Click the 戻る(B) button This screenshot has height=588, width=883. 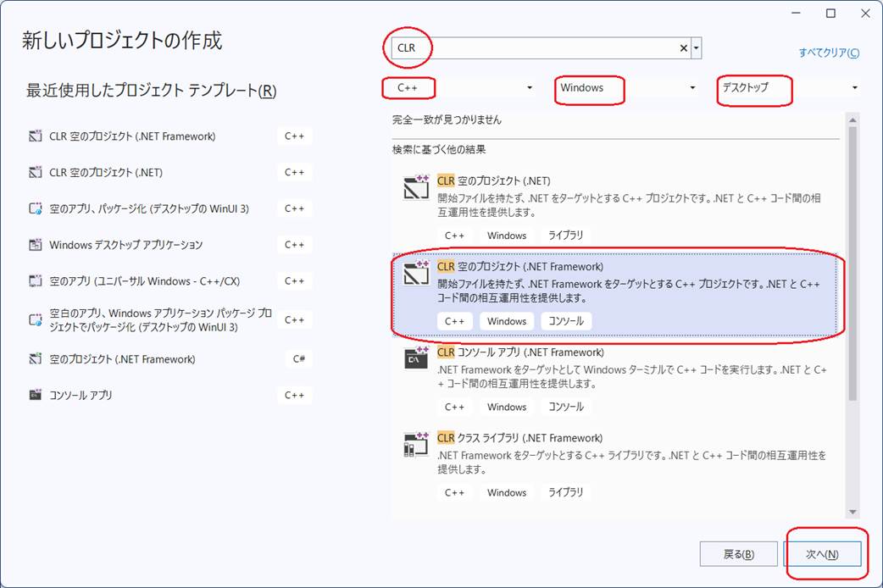pyautogui.click(x=738, y=554)
